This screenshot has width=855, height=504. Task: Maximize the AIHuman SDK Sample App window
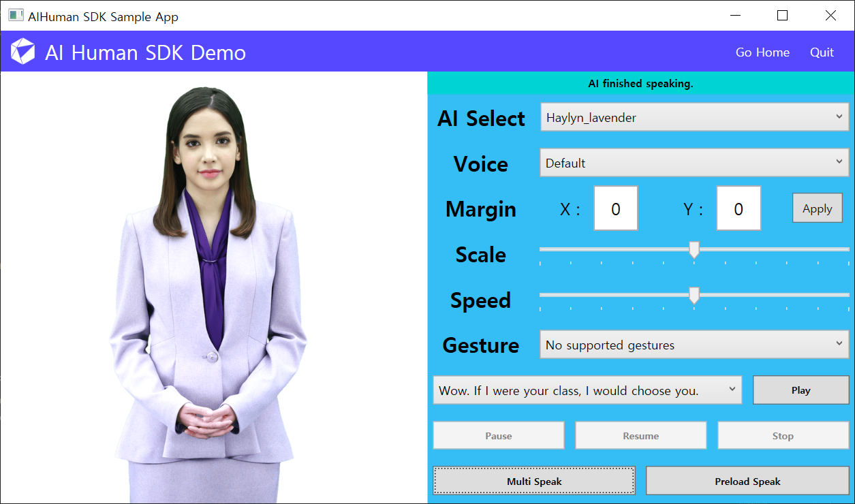coord(782,15)
